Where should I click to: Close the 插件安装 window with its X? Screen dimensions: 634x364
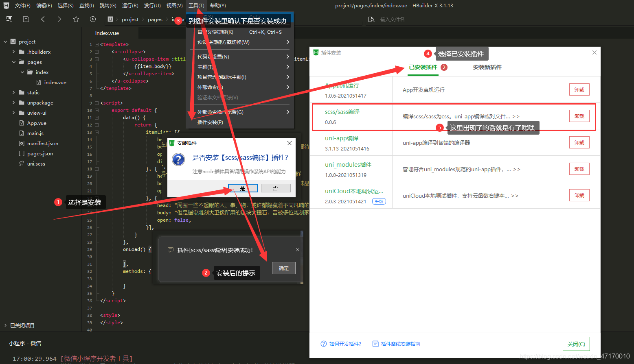pos(595,52)
